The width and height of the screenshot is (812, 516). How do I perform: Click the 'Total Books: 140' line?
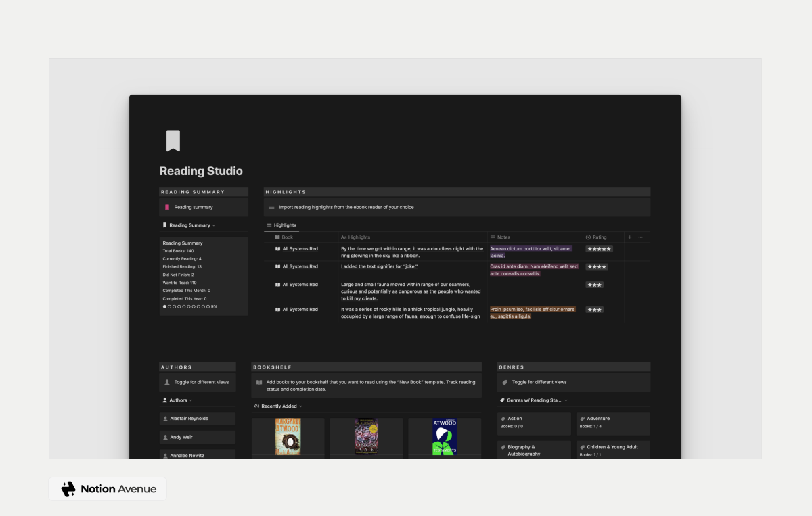178,251
